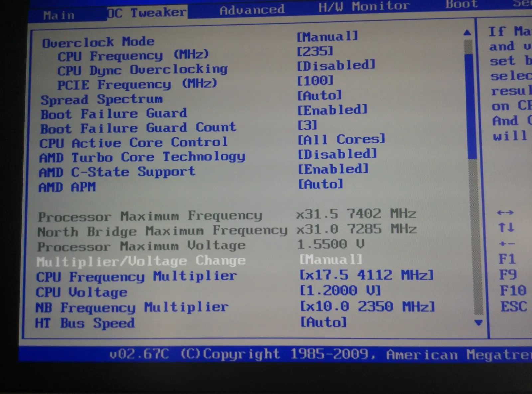Click Processor Maximum Voltage label
The image size is (532, 394).
tap(141, 246)
